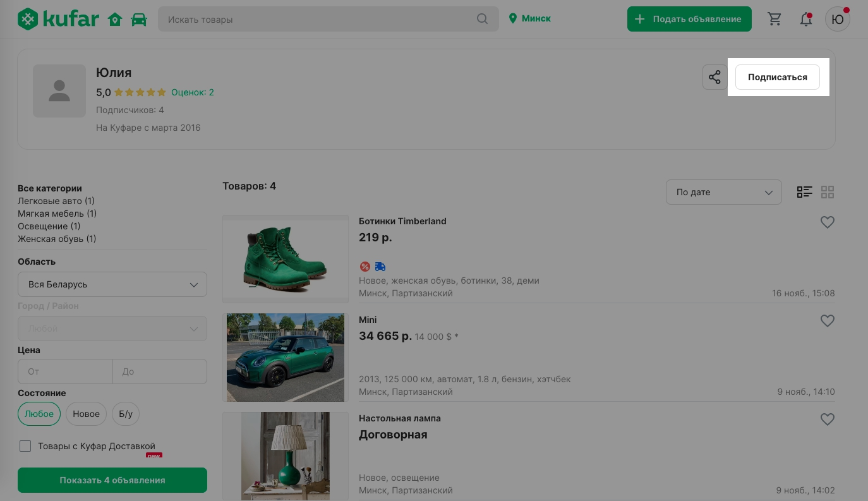The width and height of the screenshot is (868, 501).
Task: Click the 16 нояб., 15:08 timestamp
Action: 804,293
